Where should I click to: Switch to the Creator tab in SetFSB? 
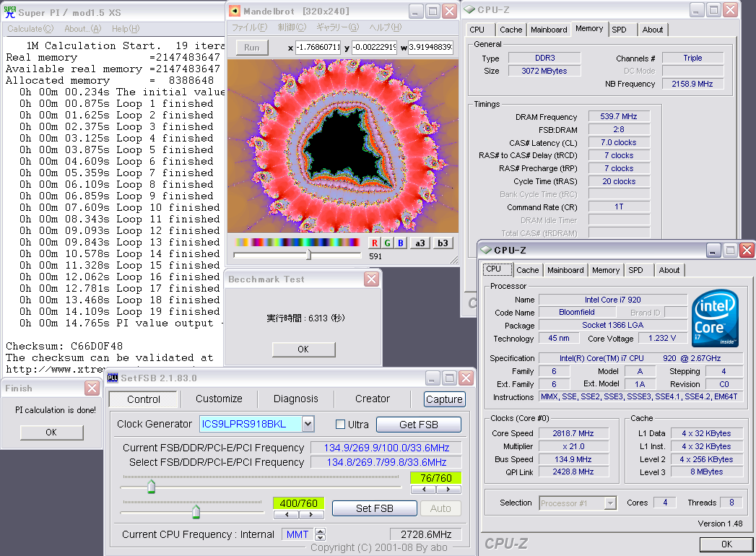(372, 399)
